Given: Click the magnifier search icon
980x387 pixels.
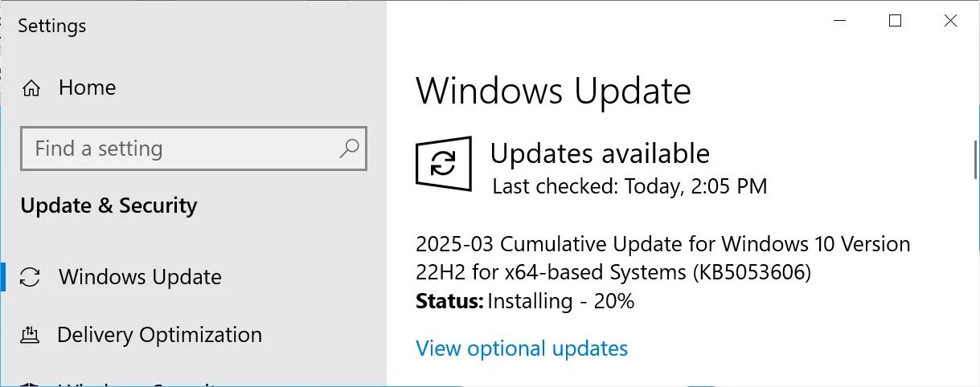Looking at the screenshot, I should 349,149.
